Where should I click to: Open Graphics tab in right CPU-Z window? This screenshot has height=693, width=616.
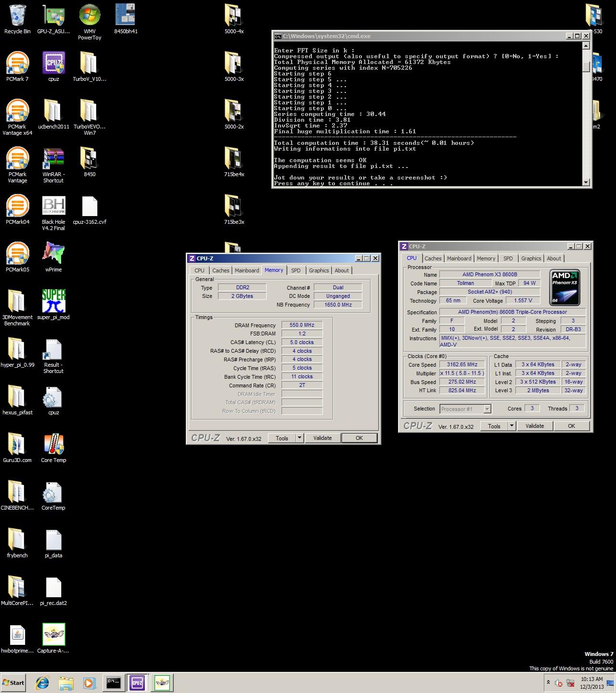pyautogui.click(x=531, y=258)
